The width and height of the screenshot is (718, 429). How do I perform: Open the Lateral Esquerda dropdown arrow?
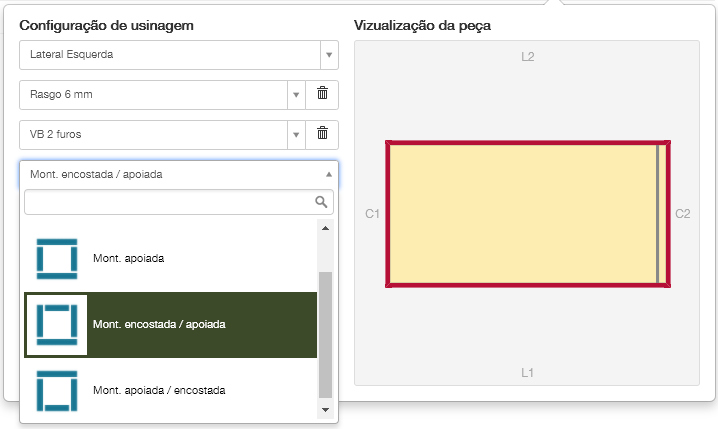[x=329, y=55]
